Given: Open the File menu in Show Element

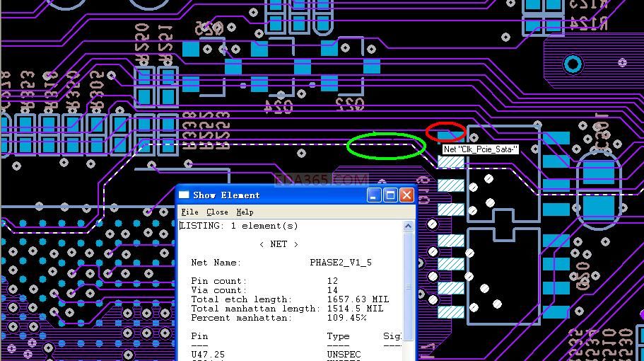Looking at the screenshot, I should tap(189, 212).
